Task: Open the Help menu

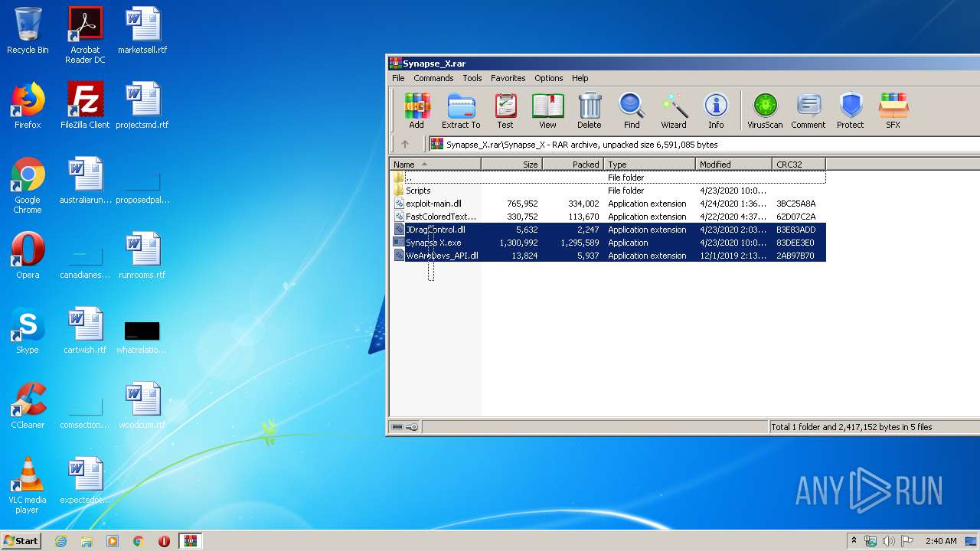Action: [580, 78]
